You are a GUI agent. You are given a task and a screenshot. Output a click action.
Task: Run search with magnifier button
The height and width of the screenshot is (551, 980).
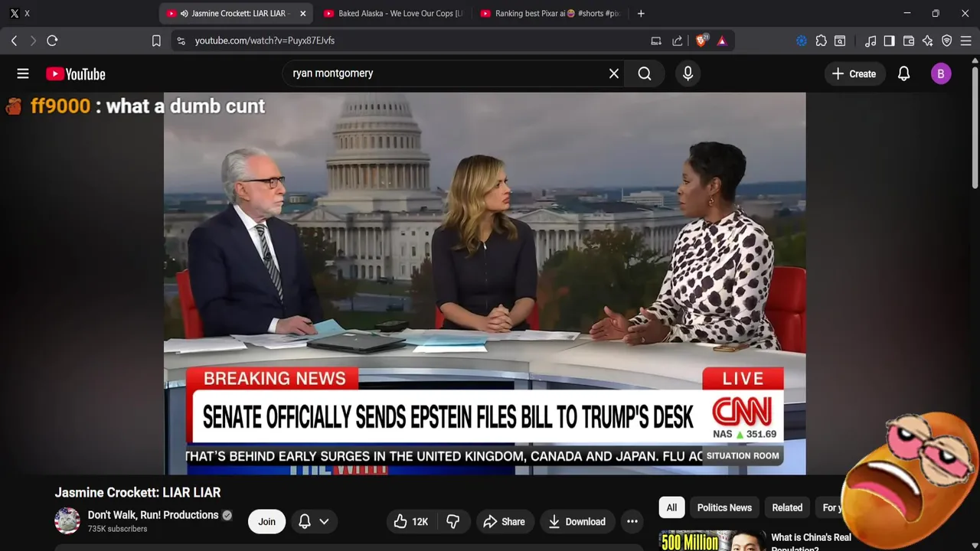point(645,73)
